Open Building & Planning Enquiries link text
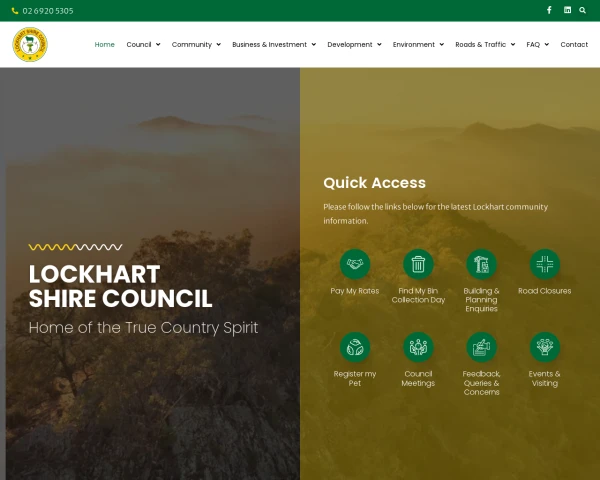This screenshot has height=480, width=600. pyautogui.click(x=481, y=300)
